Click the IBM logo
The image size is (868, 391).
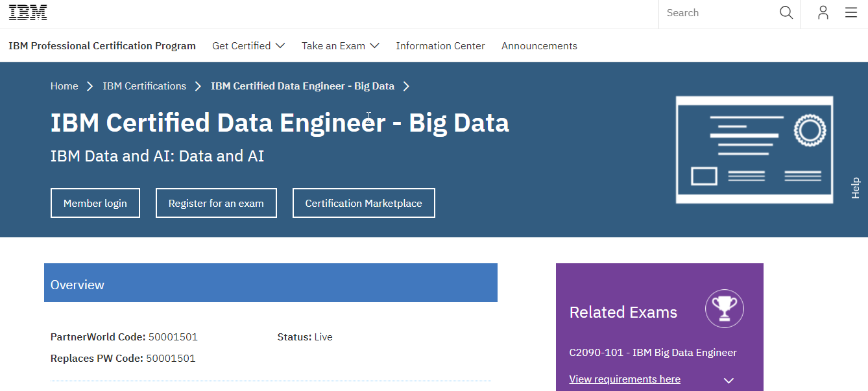28,12
